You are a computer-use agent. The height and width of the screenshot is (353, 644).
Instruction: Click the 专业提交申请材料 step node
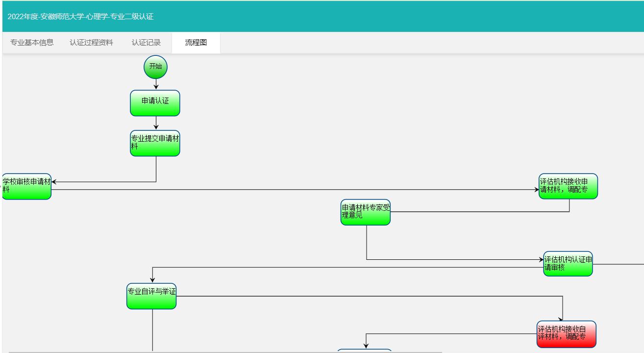click(x=155, y=143)
